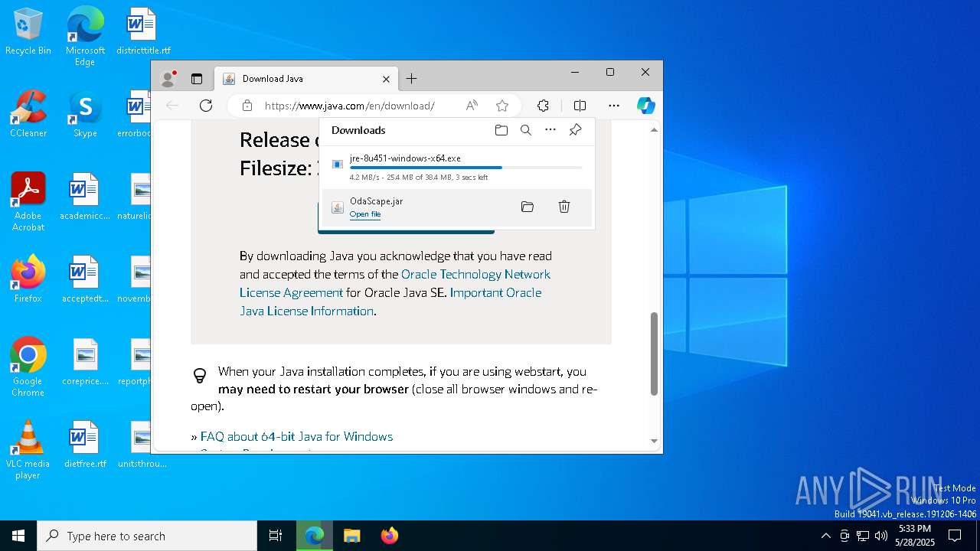
Task: View site information lock icon
Action: pos(247,106)
